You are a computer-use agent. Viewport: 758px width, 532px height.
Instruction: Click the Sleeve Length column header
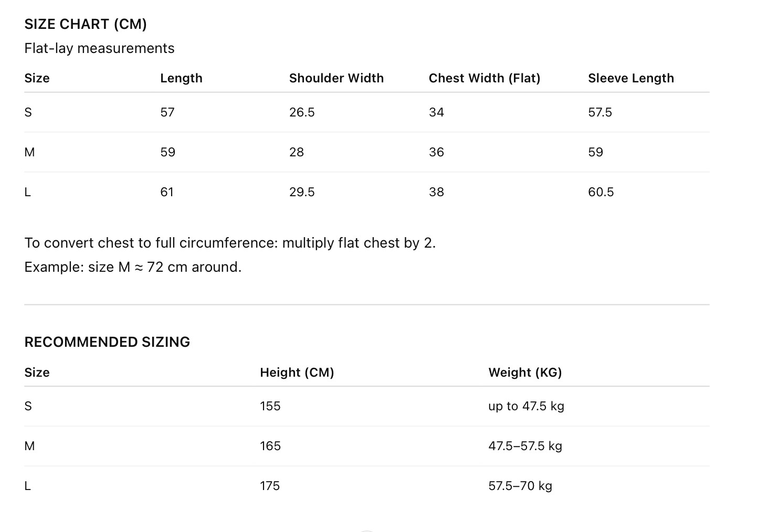tap(630, 78)
